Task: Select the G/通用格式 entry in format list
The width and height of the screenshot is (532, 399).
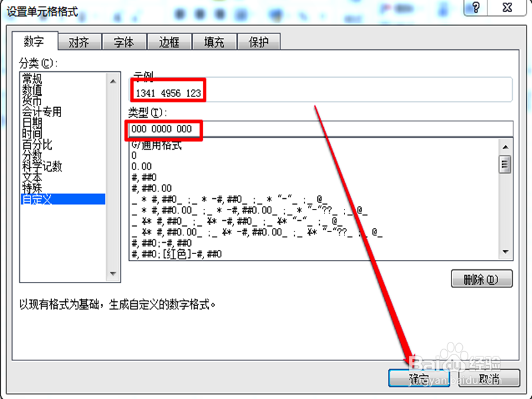Action: pyautogui.click(x=153, y=144)
